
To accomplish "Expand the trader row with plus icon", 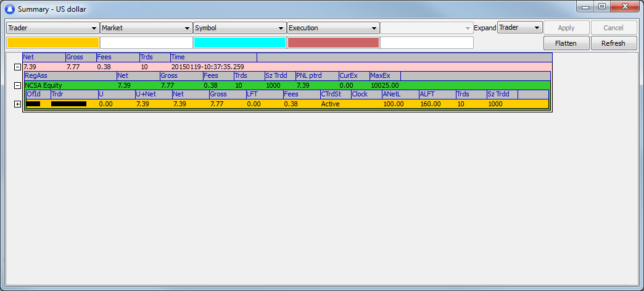I will point(17,104).
